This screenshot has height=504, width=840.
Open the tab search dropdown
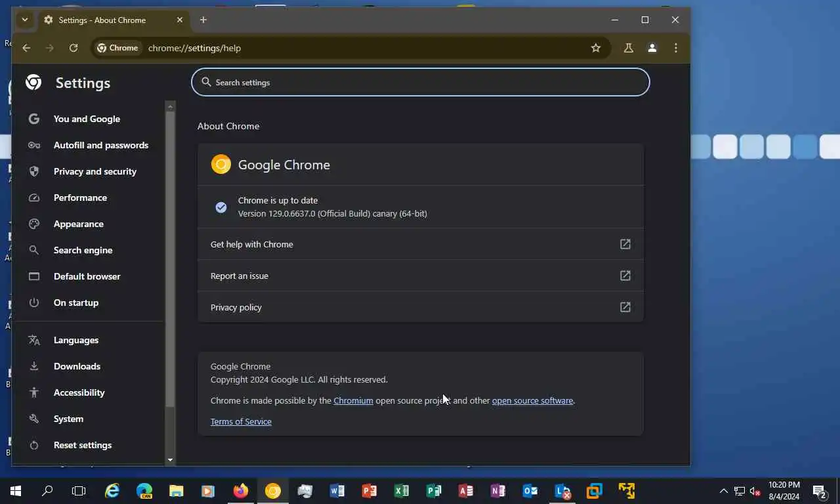(25, 20)
